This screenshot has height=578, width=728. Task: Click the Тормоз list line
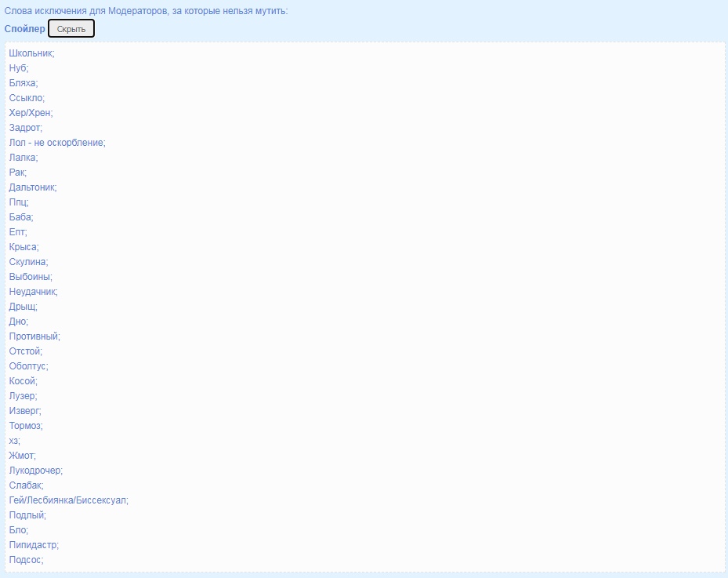tap(26, 426)
